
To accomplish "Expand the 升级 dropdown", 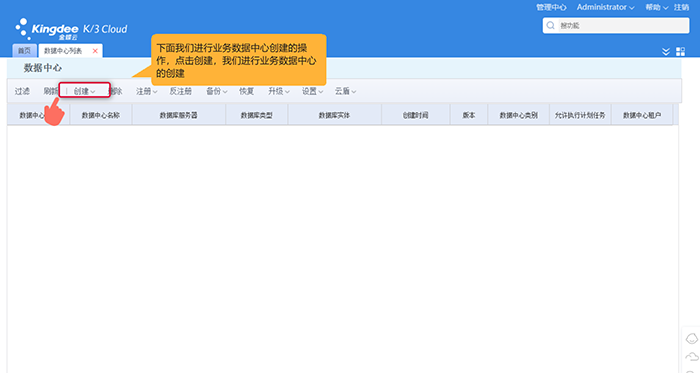I will [x=279, y=91].
